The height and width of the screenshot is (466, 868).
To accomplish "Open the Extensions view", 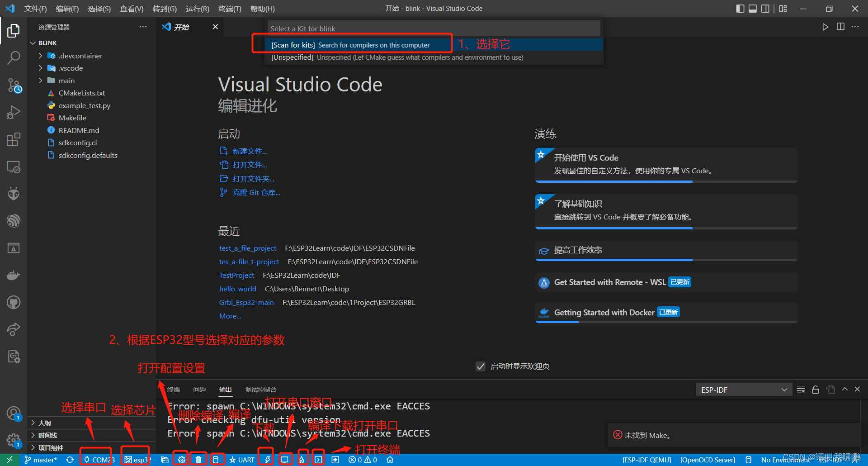I will [x=14, y=139].
